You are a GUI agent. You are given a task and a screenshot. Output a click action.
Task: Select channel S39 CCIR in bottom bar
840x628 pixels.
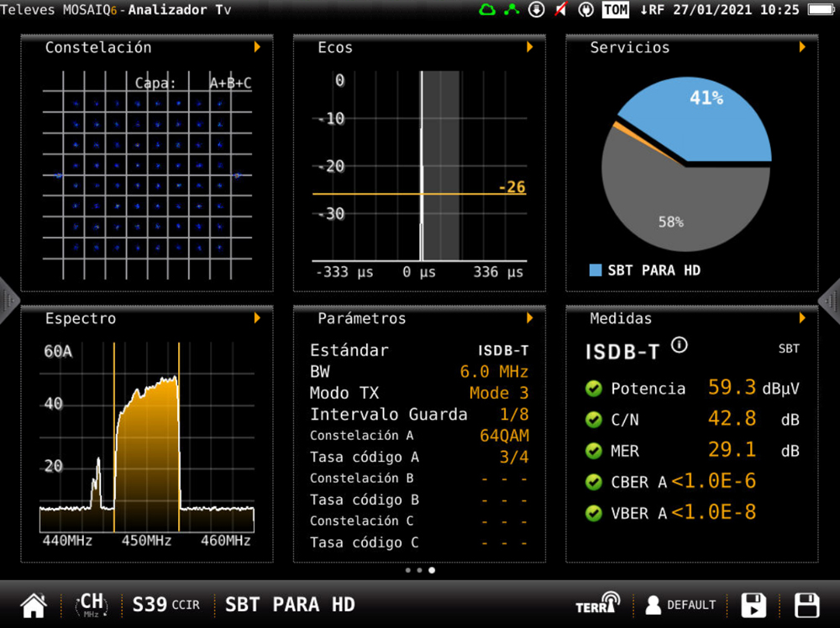click(x=165, y=605)
